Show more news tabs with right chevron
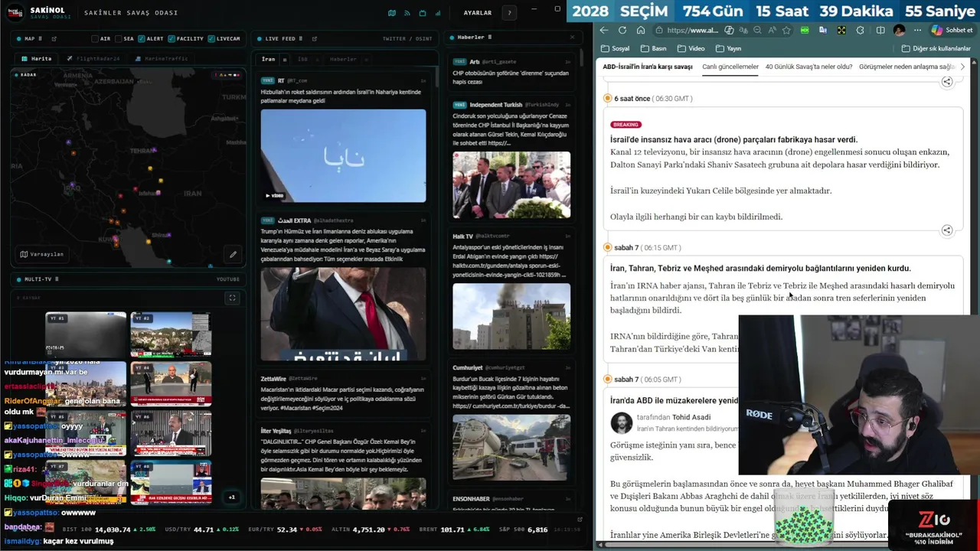The image size is (980, 551). click(x=962, y=67)
